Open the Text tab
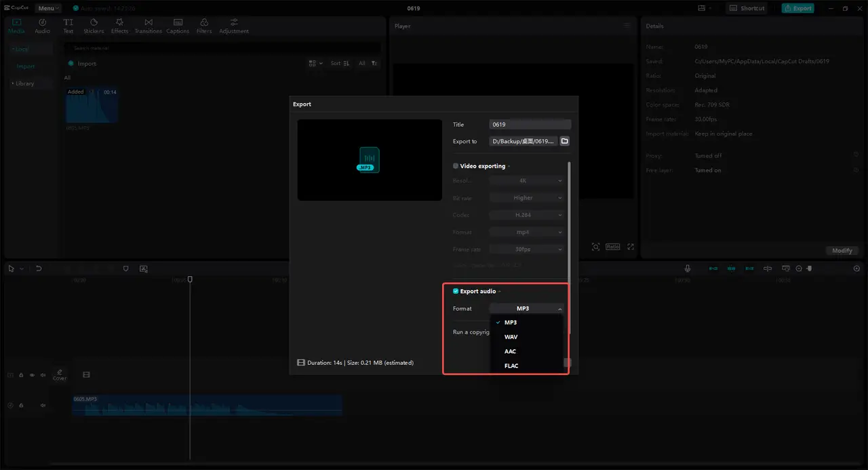The image size is (868, 470). 68,26
